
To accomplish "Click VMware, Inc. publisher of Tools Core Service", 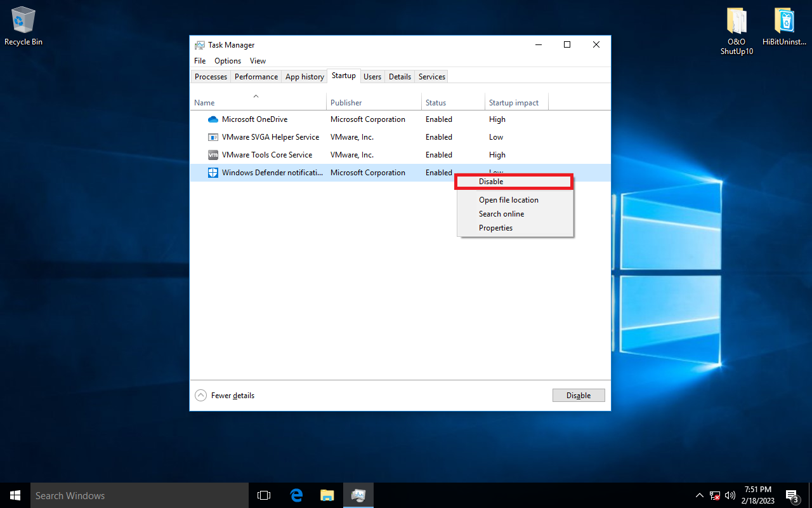I will click(x=352, y=155).
